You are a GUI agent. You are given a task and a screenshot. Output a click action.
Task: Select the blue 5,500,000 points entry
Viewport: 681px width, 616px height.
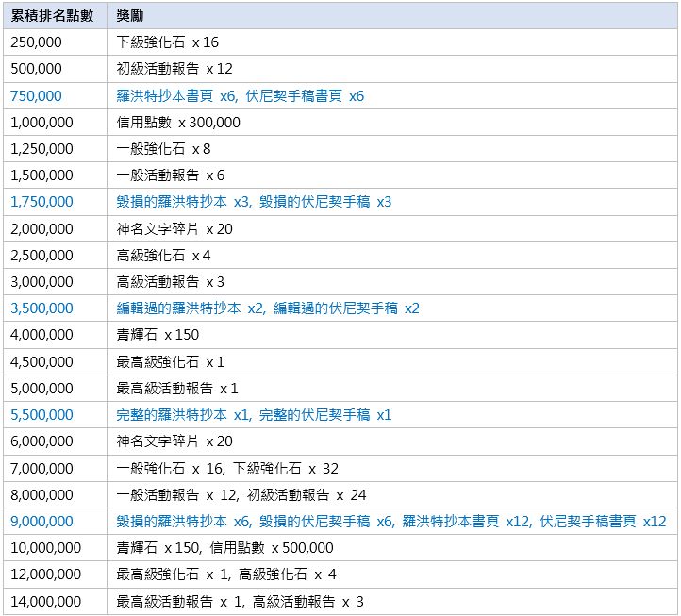click(x=42, y=414)
